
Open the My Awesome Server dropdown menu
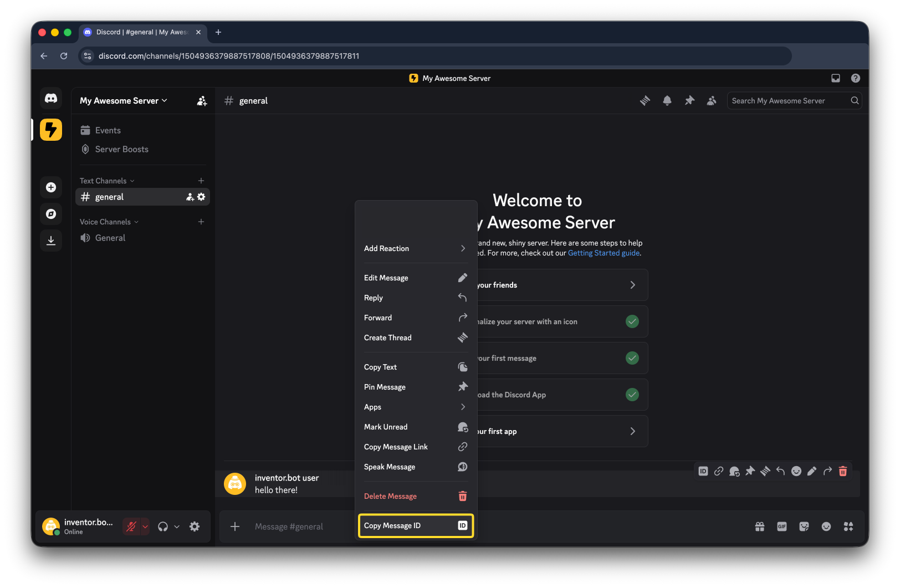(124, 101)
